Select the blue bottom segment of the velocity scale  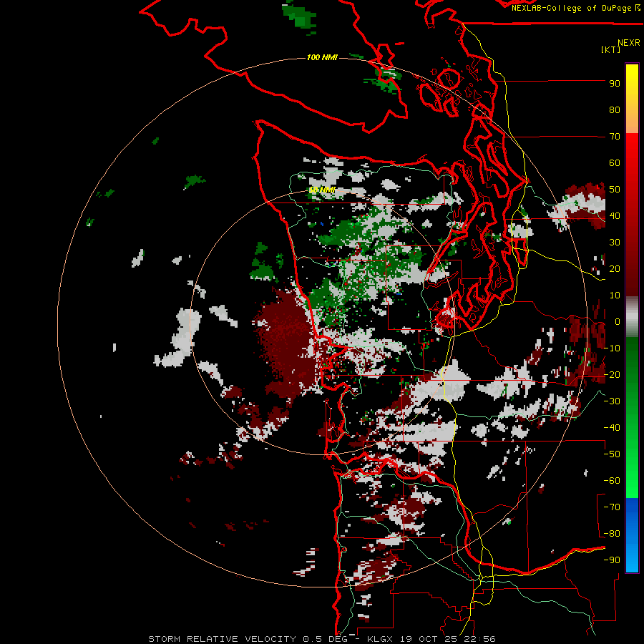click(632, 535)
